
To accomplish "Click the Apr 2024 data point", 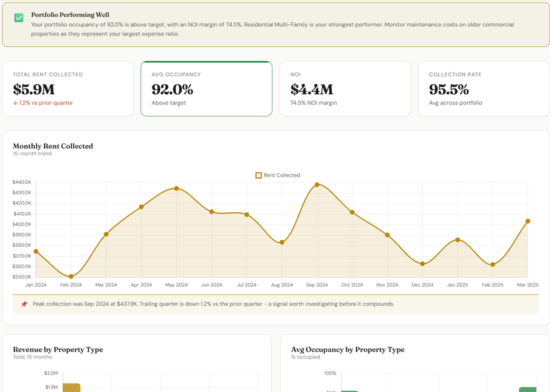I will click(141, 207).
